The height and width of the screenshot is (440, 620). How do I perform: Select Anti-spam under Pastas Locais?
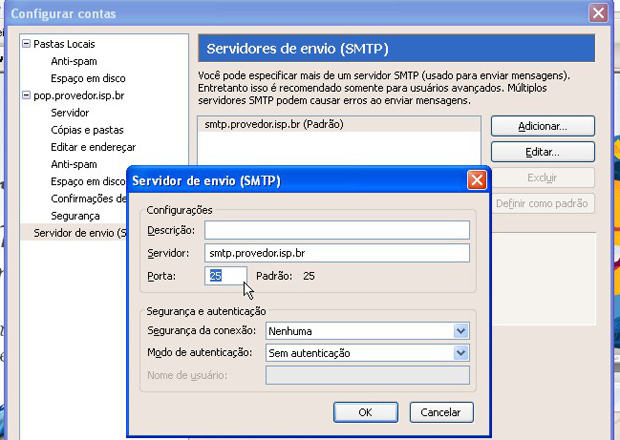pos(74,62)
